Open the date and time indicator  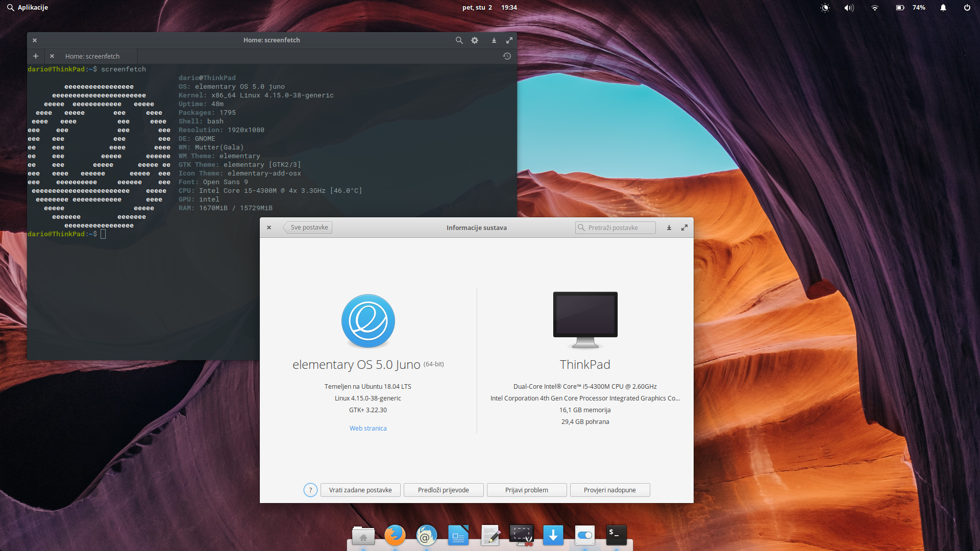pos(489,8)
